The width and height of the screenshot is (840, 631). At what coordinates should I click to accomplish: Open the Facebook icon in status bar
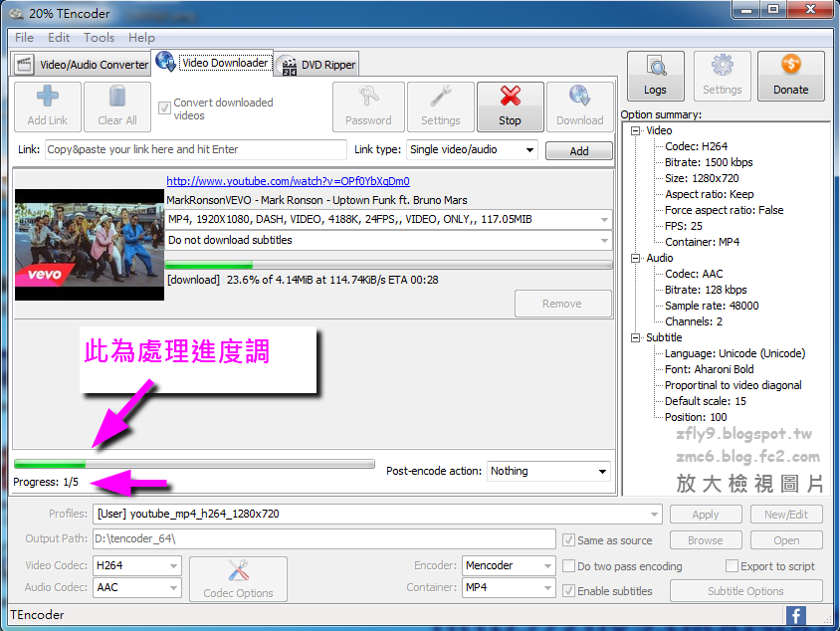click(x=796, y=615)
